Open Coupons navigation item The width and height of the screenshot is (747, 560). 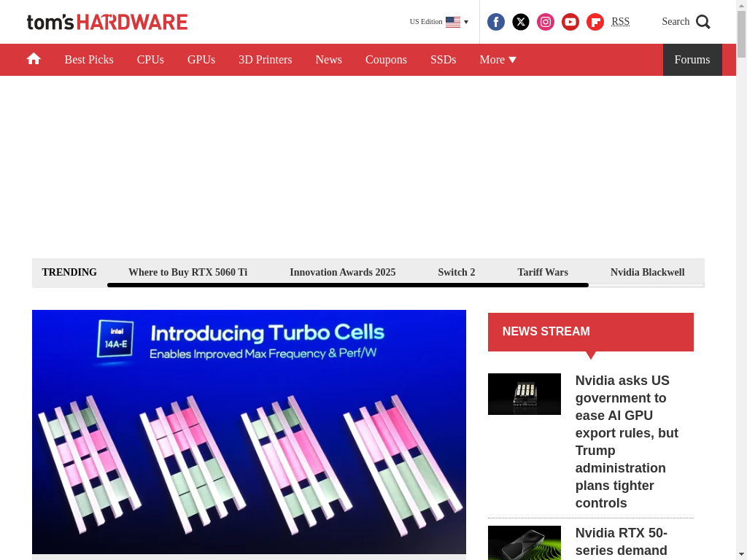pyautogui.click(x=386, y=60)
